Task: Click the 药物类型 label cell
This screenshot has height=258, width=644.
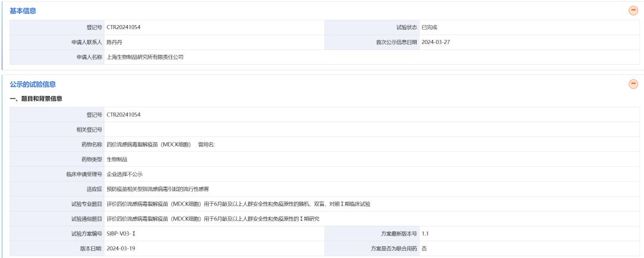Action: tap(57, 159)
